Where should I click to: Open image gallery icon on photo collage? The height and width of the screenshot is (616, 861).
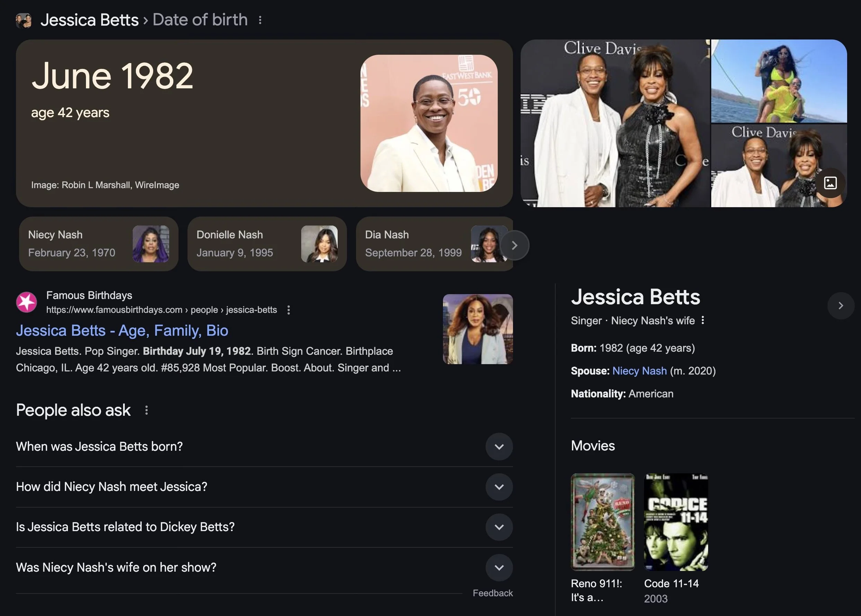(830, 183)
